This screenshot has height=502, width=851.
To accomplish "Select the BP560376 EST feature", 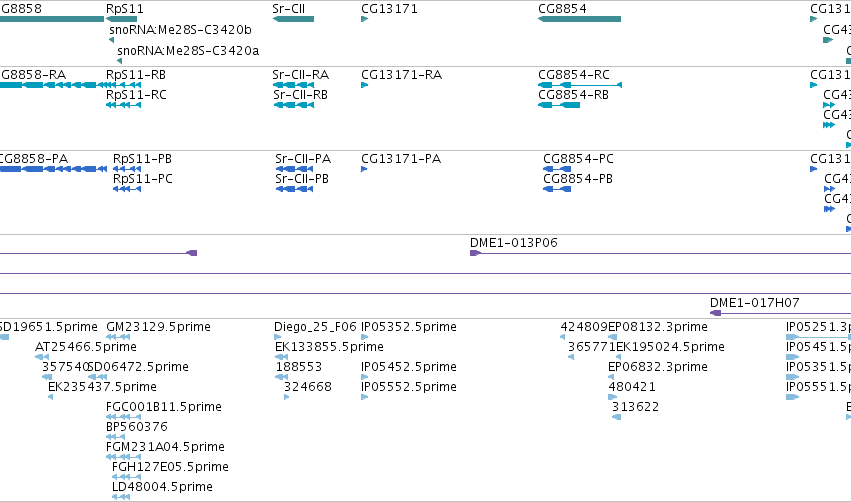I will (x=115, y=437).
